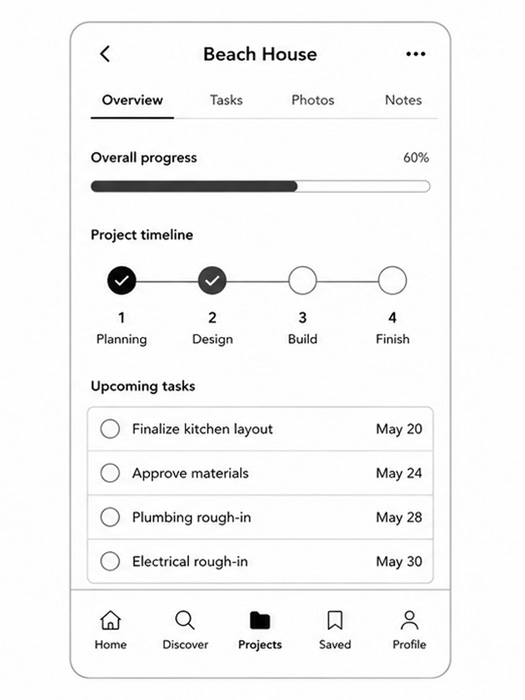This screenshot has height=700, width=525.
Task: Open Profile via the person icon
Action: coord(409,620)
